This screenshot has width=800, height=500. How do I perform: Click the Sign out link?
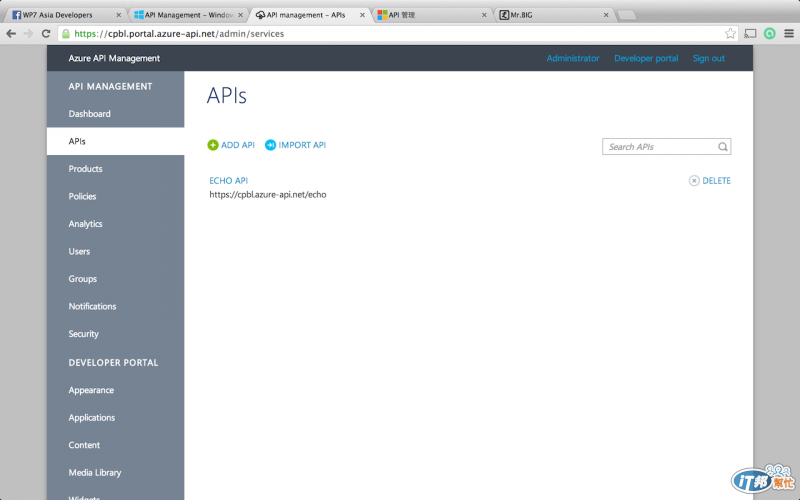(709, 58)
